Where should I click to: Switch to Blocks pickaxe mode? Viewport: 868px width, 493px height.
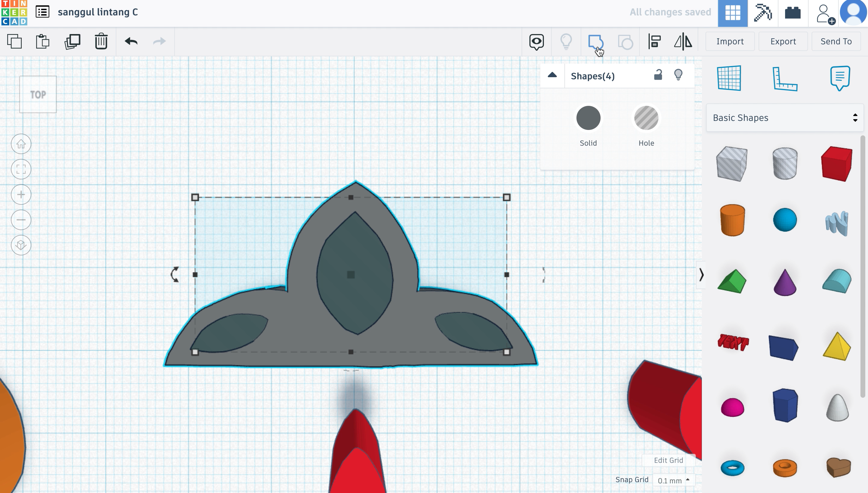coord(763,13)
